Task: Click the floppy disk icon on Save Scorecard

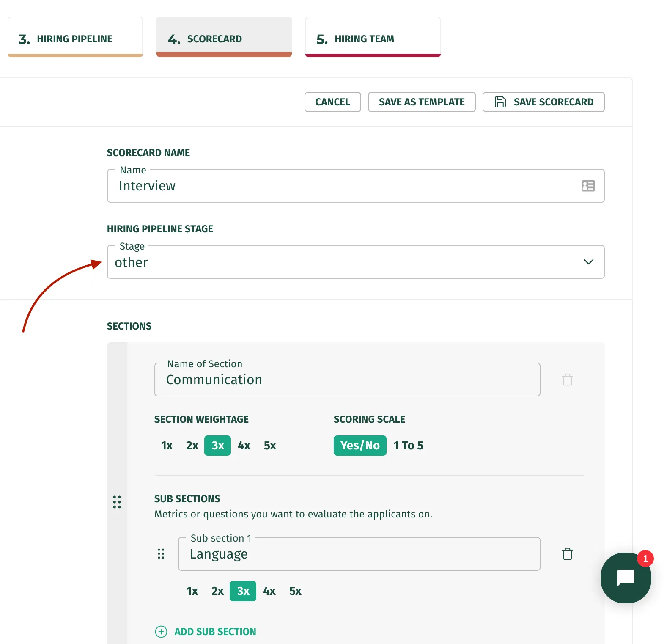Action: [500, 102]
